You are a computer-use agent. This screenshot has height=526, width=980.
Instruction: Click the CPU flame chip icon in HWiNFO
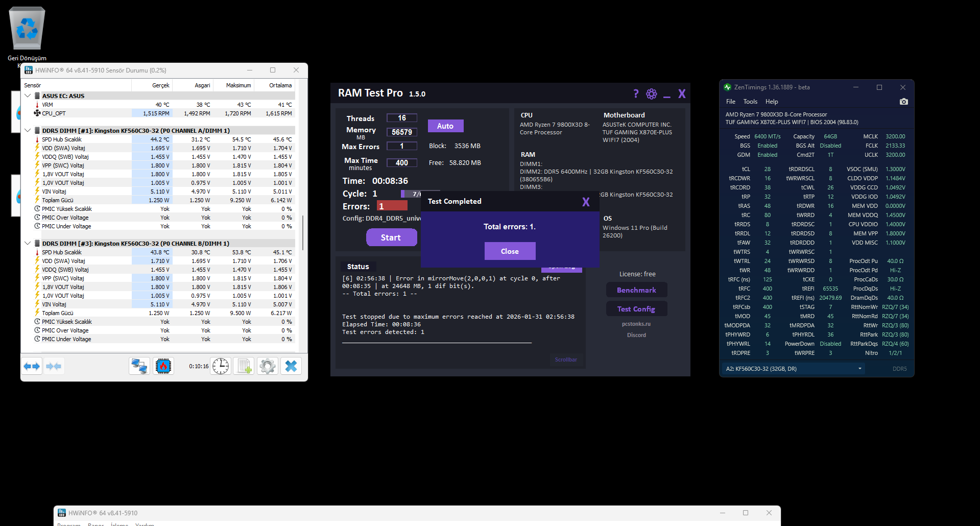coord(163,366)
